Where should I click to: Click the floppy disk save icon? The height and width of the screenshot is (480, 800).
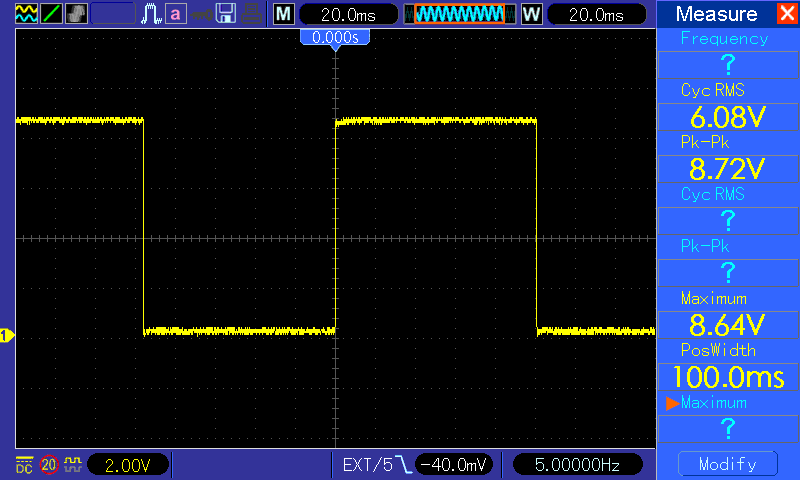226,14
